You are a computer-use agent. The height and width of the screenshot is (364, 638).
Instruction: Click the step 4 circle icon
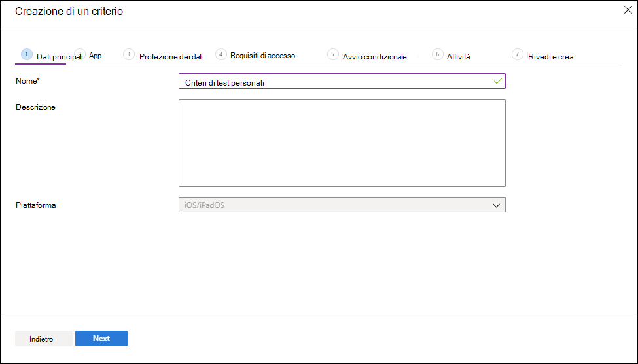coord(221,54)
